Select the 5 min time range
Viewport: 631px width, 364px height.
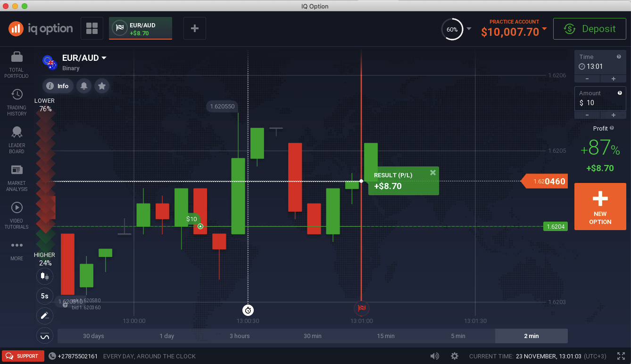458,336
